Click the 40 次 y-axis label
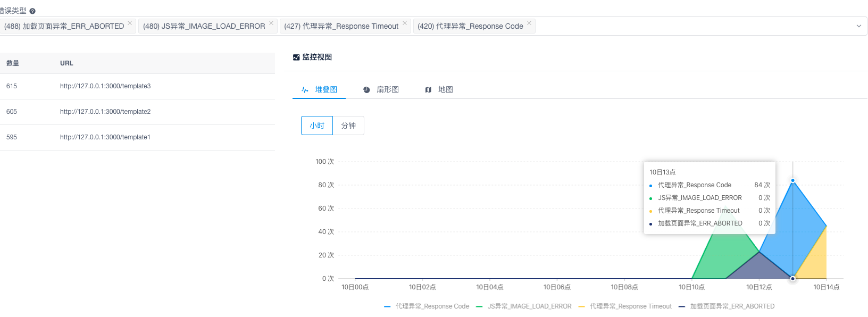Screen dimensions: 868x317 point(326,232)
